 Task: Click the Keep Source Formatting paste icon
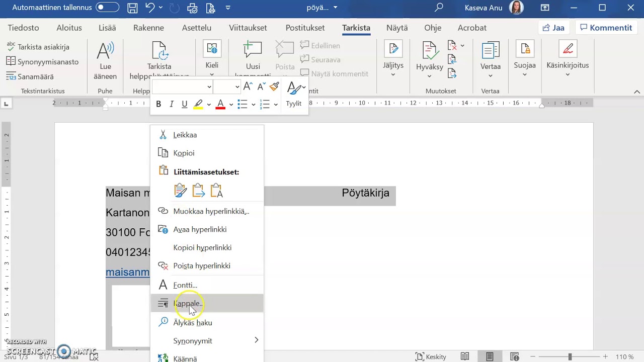click(181, 191)
